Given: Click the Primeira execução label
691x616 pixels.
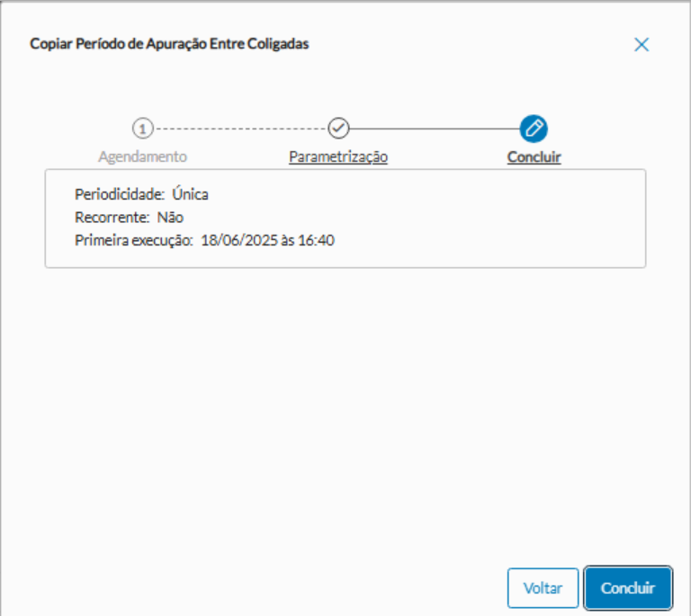Looking at the screenshot, I should [x=134, y=240].
